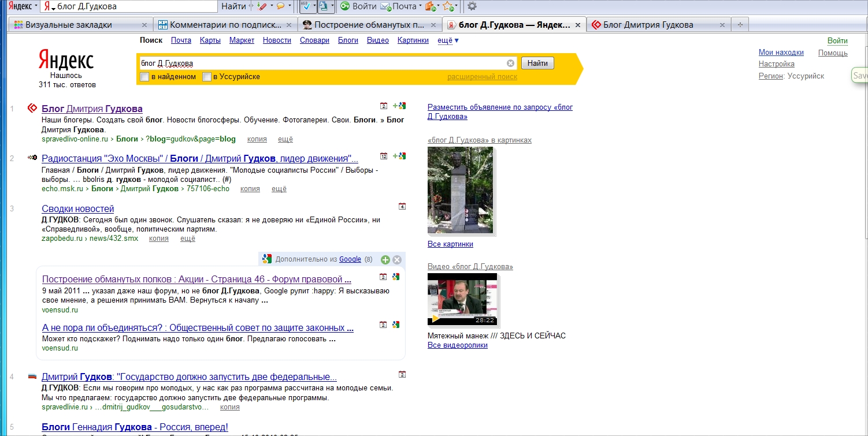Open the Яндекс toolbar logo dropdown

coord(36,6)
